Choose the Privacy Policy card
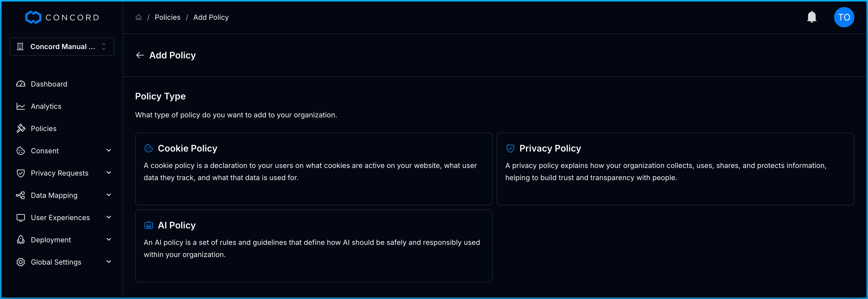 [x=675, y=169]
